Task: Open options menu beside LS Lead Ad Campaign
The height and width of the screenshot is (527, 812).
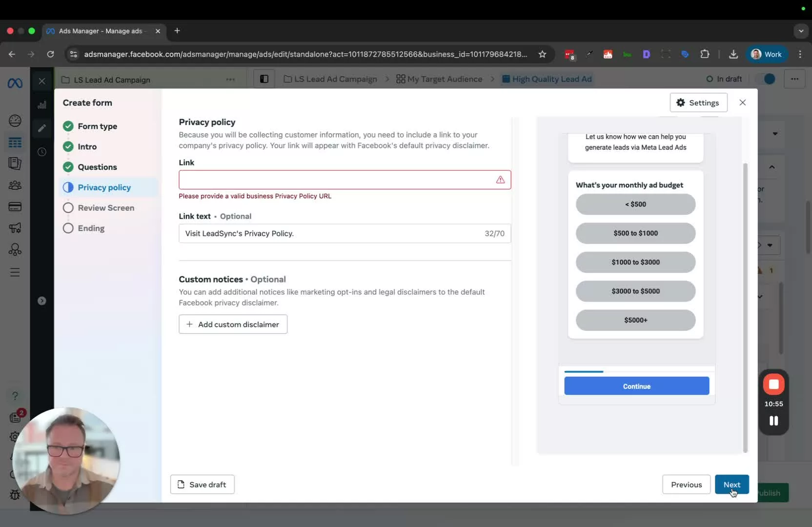Action: point(230,80)
